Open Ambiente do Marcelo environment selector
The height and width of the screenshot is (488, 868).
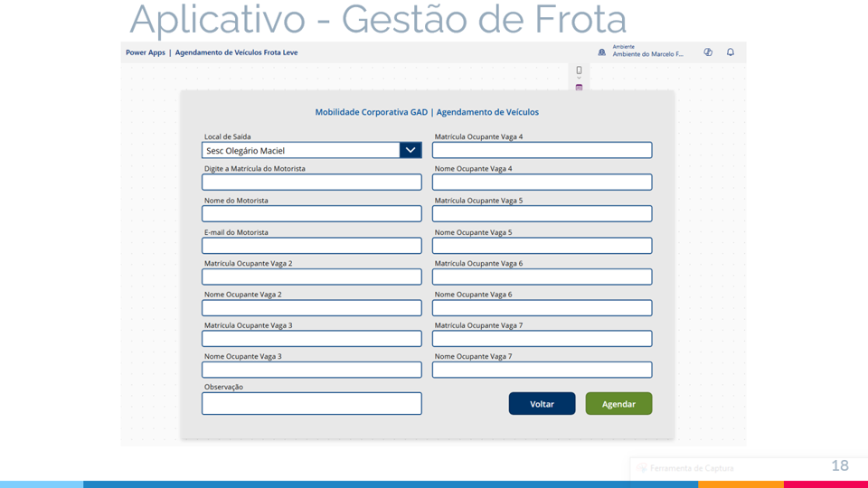tap(647, 53)
